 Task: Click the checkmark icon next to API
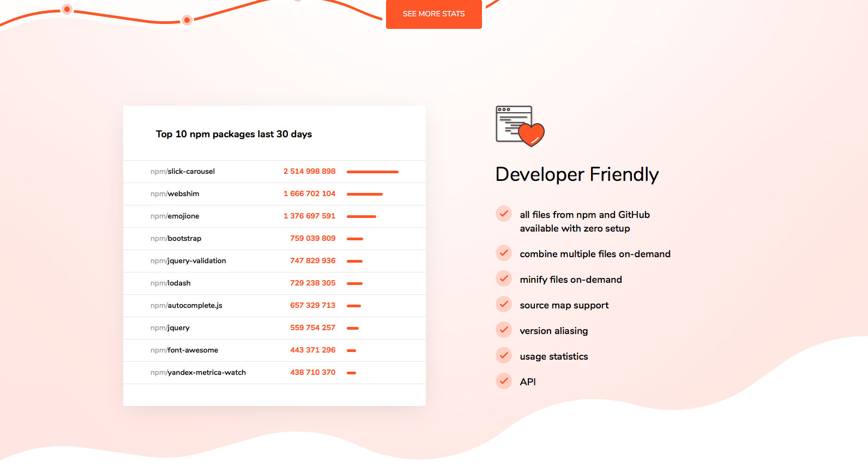pos(504,381)
